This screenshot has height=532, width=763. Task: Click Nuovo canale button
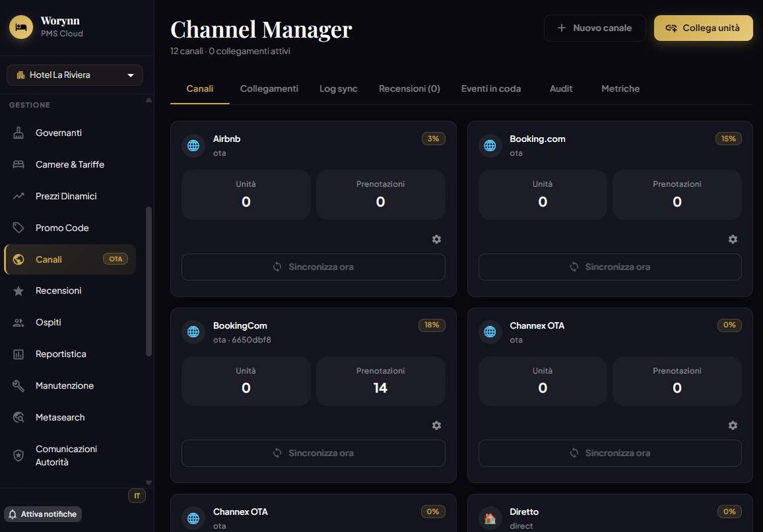coord(595,28)
